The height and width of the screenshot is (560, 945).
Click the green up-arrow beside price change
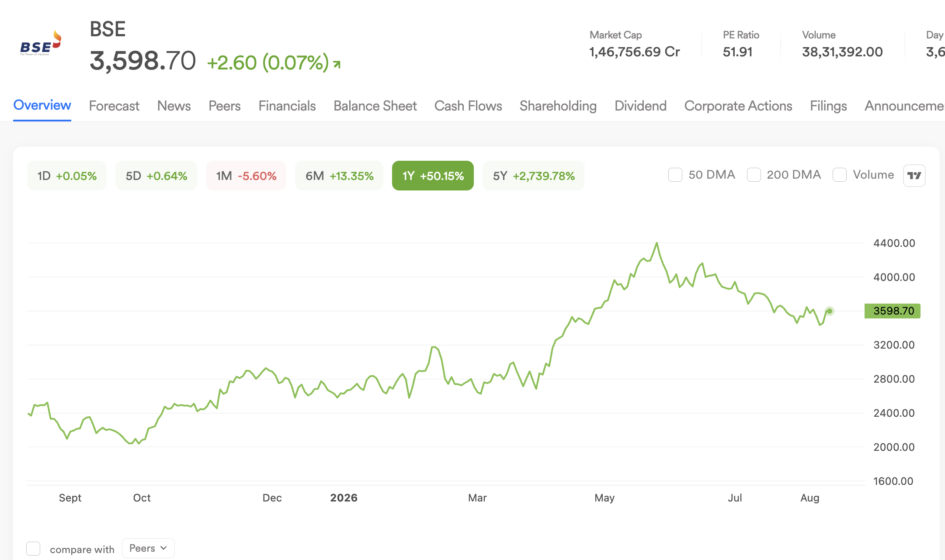coord(337,64)
